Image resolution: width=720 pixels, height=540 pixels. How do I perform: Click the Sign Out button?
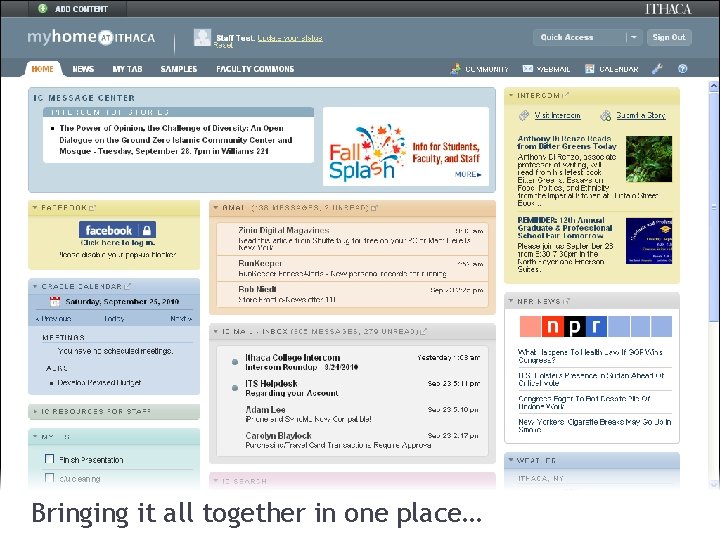tap(669, 37)
